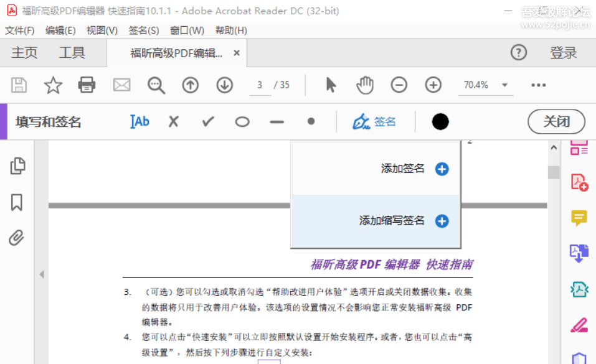Choose 添加签名 to add a signature
This screenshot has height=364, width=596.
[407, 168]
